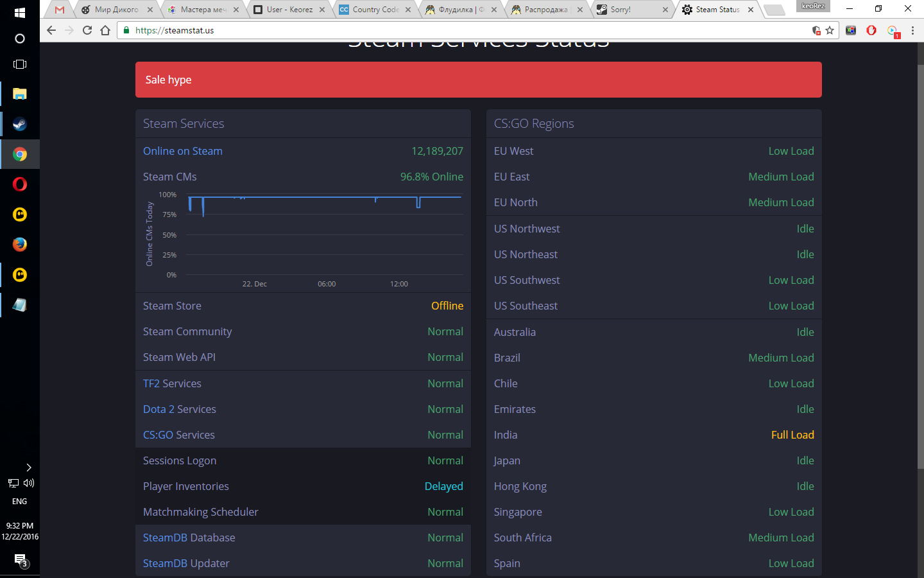Click the Opera browser taskbar icon
The height and width of the screenshot is (578, 924).
(x=20, y=184)
